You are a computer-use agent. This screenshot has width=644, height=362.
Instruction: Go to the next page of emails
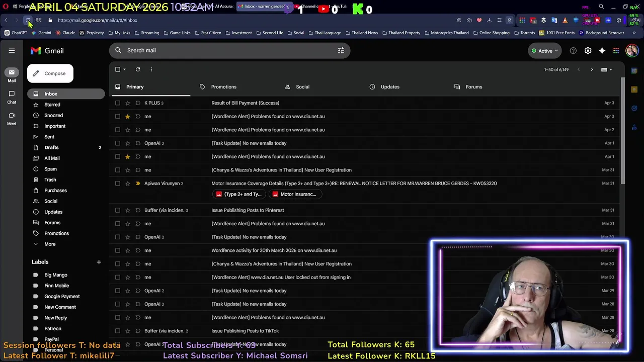pyautogui.click(x=592, y=69)
